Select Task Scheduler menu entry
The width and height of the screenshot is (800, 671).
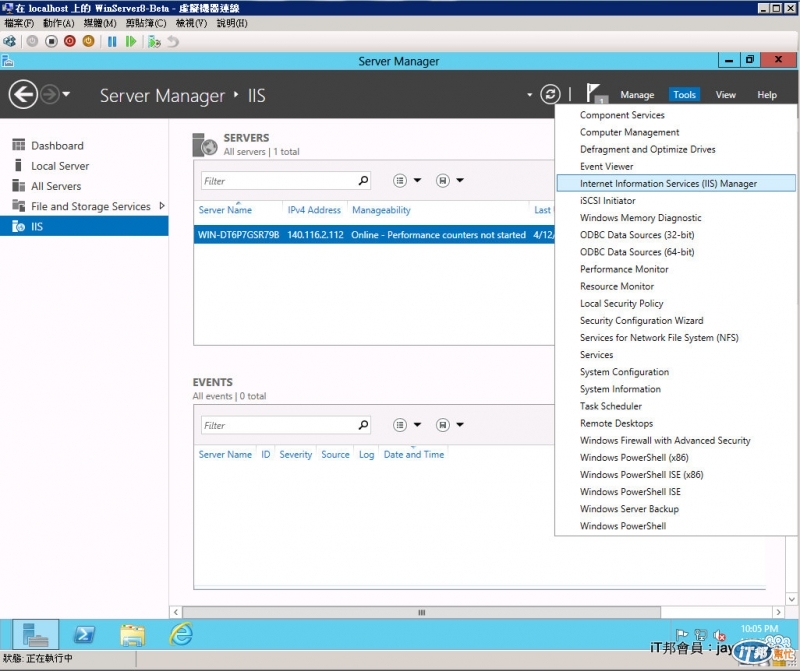[610, 406]
